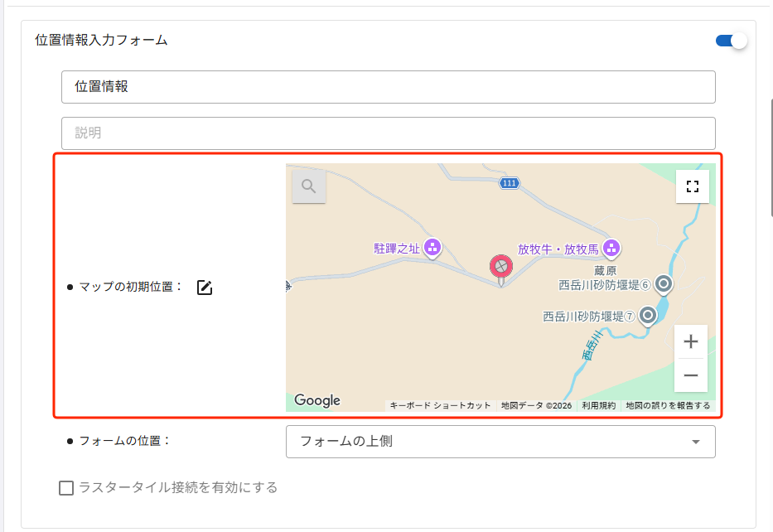Toggle the 位置情報入力フォーム switch off
Viewport: 773px width, 532px height.
(732, 41)
